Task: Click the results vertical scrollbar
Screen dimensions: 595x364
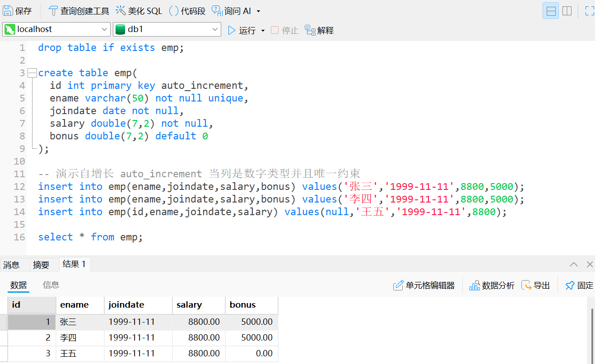Action: coord(592,336)
